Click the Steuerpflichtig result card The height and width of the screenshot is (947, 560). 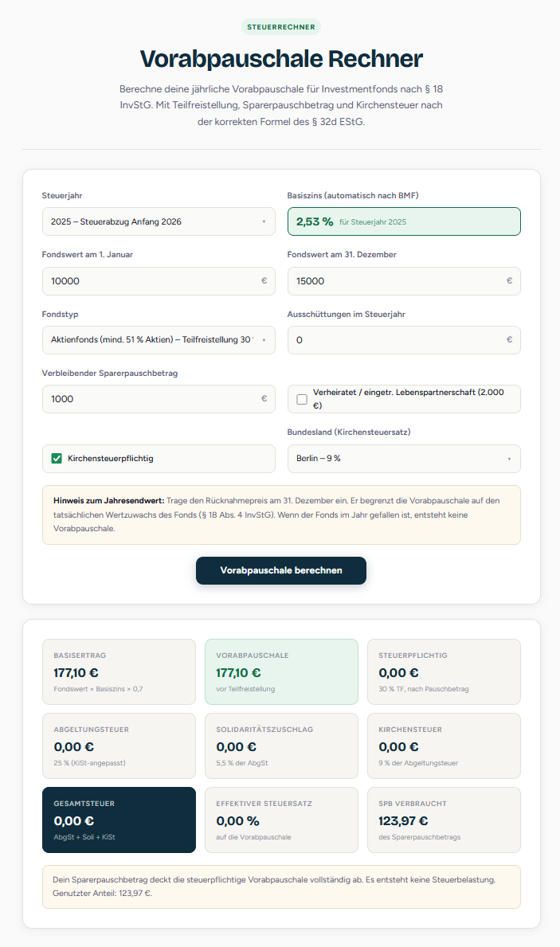pos(444,671)
